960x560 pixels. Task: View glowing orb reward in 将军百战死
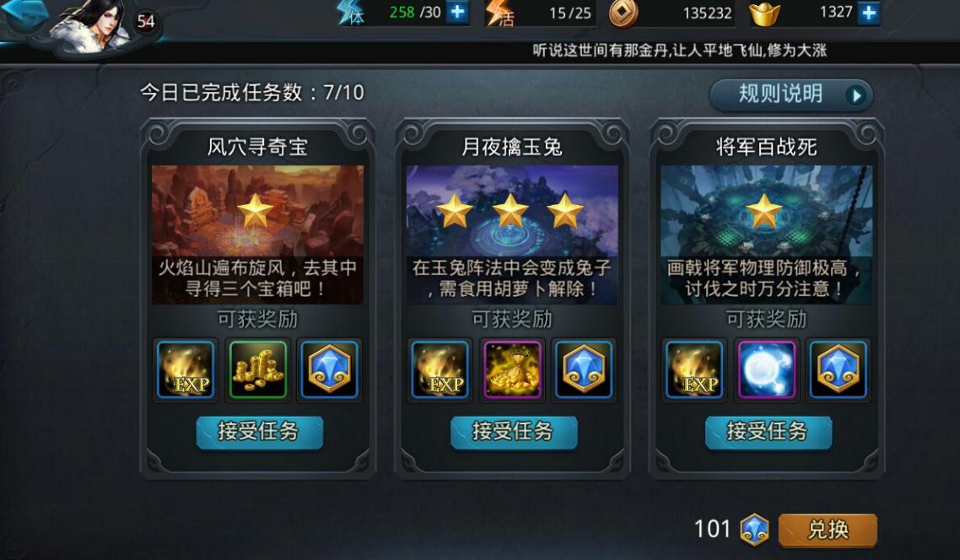click(x=767, y=369)
